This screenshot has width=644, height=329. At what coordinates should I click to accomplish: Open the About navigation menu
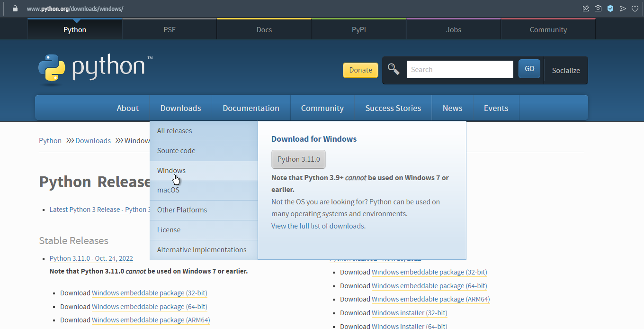(x=128, y=108)
